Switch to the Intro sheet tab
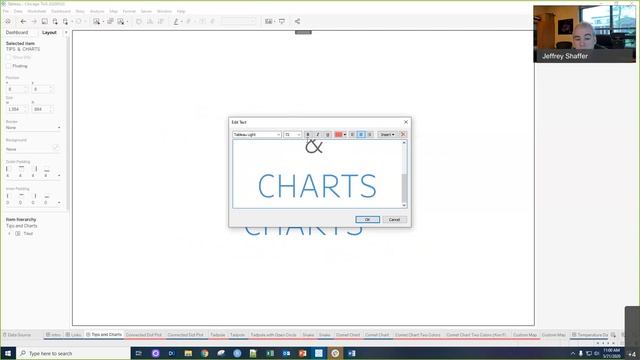The height and width of the screenshot is (360, 640). pos(53,335)
